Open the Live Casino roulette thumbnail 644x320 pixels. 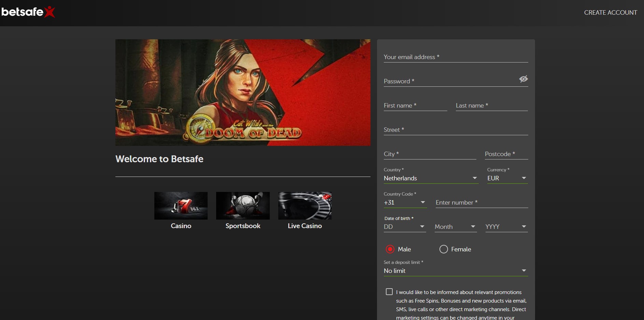[305, 206]
